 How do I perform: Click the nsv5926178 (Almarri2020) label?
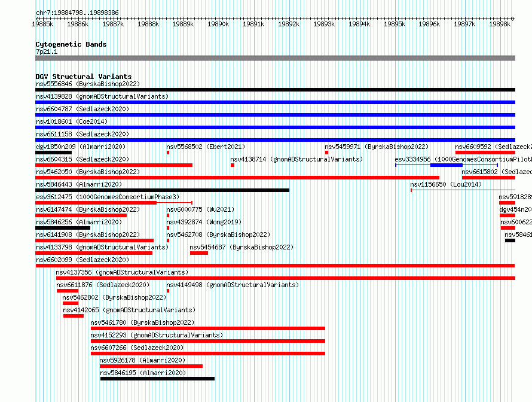[x=142, y=360]
